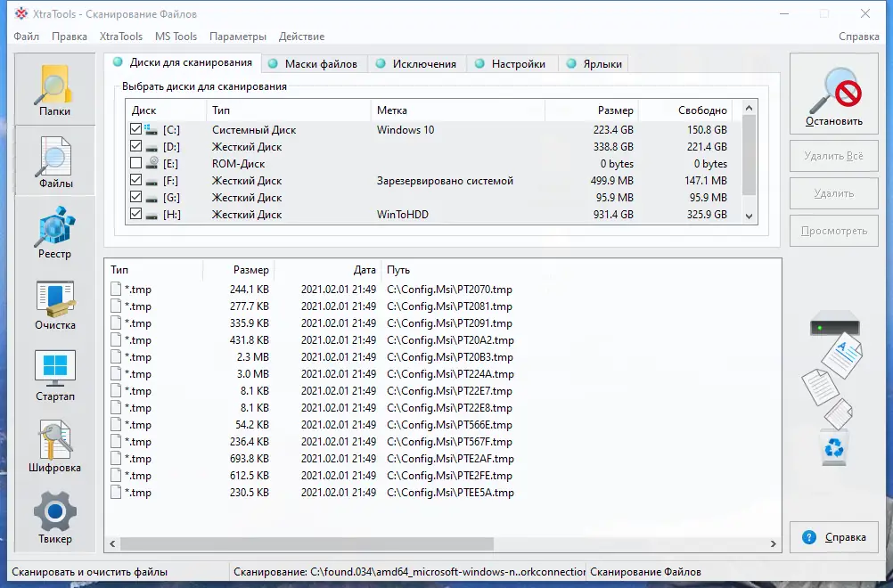Sort results by Дата column header
The height and width of the screenshot is (588, 893).
coord(327,270)
